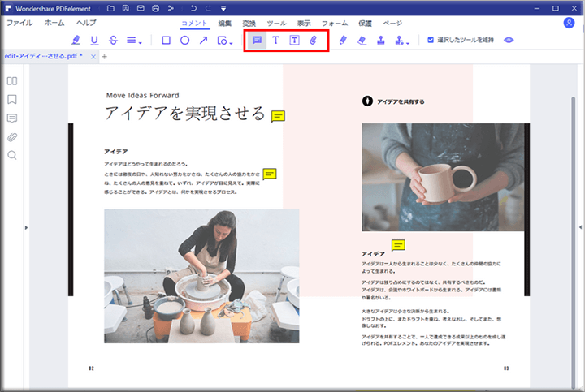This screenshot has width=585, height=392.
Task: Click the pottery wheel woman photo
Action: tap(201, 276)
